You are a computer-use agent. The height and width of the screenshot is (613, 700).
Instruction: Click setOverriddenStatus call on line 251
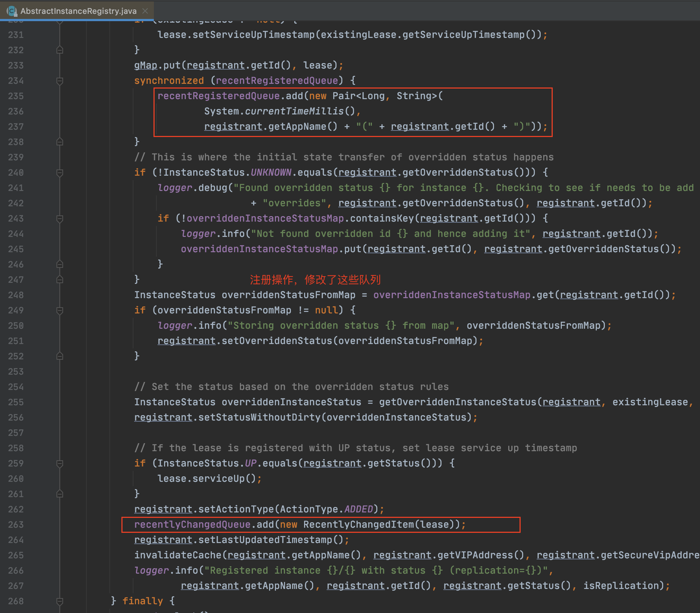click(x=277, y=341)
